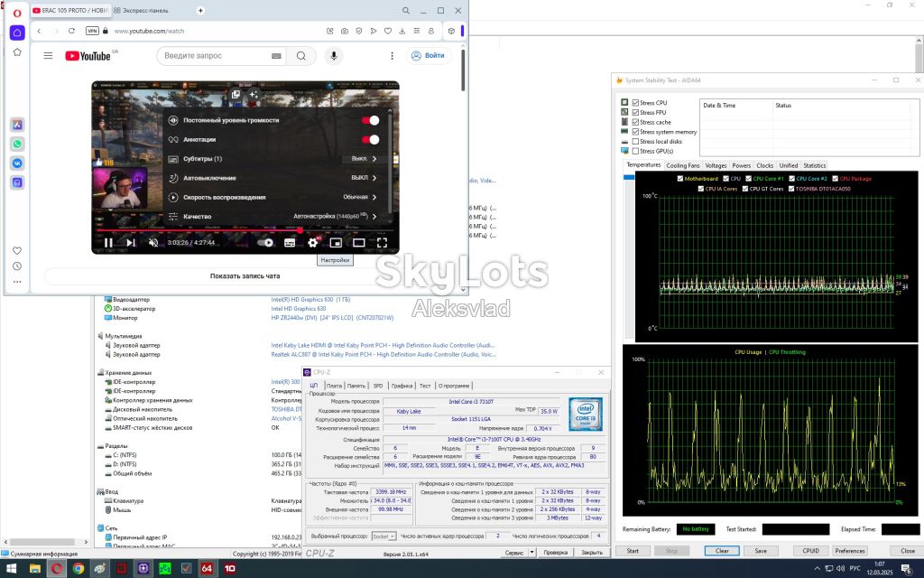The image size is (924, 578).
Task: Switch to the Память tab in CPU-Z
Action: 356,386
